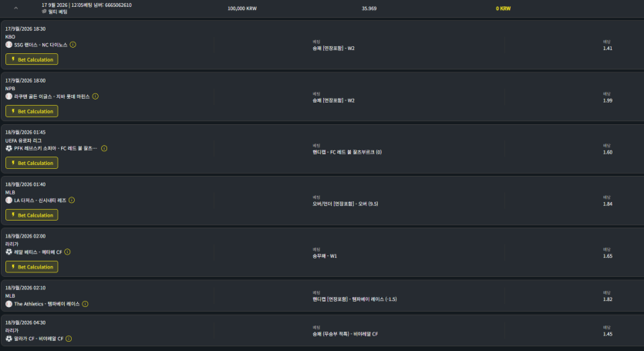Image resolution: width=644 pixels, height=351 pixels.
Task: Click Bet Calculation for KBO match
Action: [x=32, y=59]
